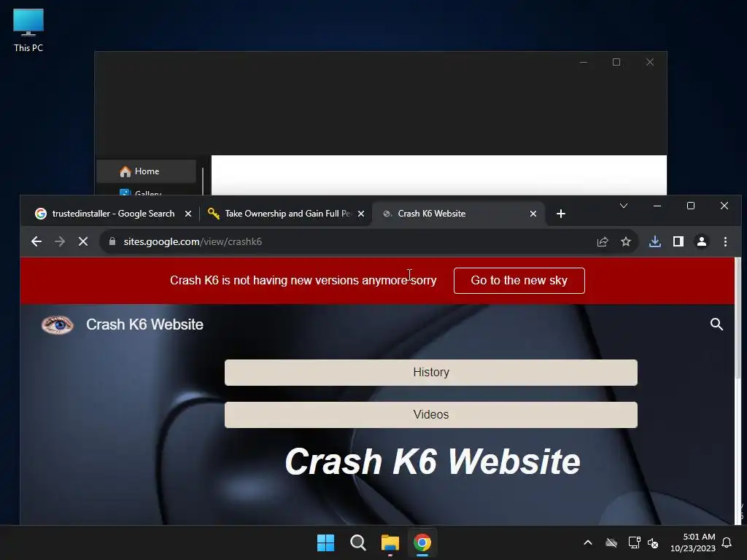Screen dimensions: 747x560
Task: Open the This PC desktop icon
Action: pyautogui.click(x=28, y=29)
